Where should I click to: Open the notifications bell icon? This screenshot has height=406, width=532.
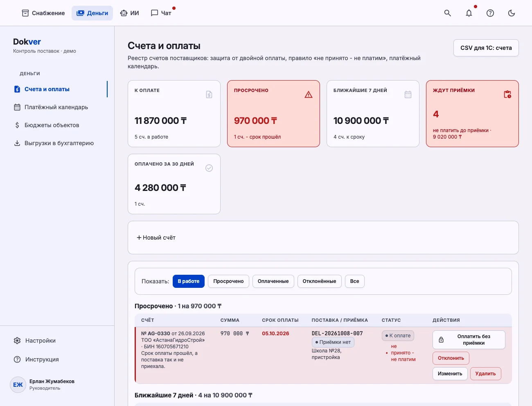469,13
